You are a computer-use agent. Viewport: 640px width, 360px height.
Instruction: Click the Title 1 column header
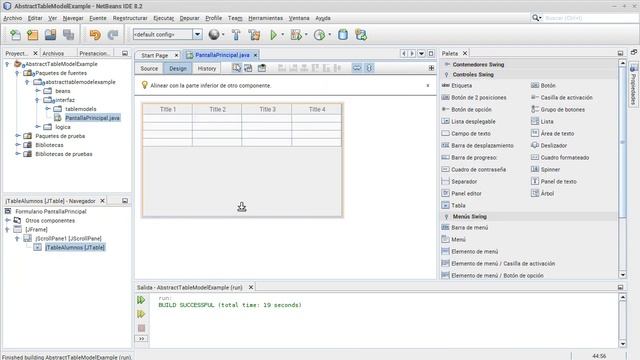click(168, 109)
